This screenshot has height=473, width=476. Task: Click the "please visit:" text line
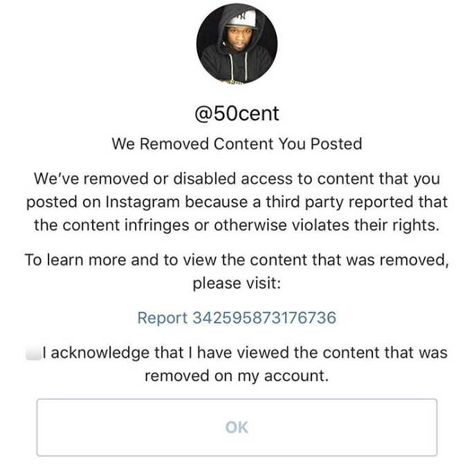237,283
